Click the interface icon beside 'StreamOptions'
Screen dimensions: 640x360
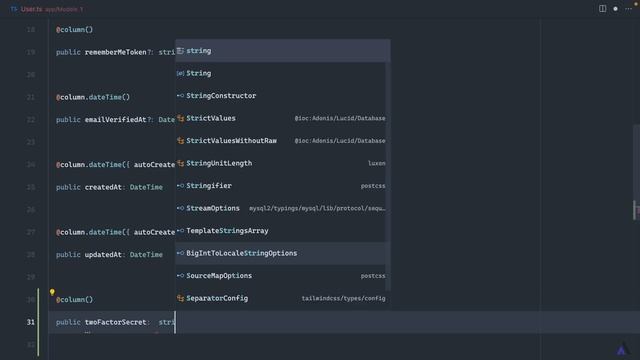(180, 208)
